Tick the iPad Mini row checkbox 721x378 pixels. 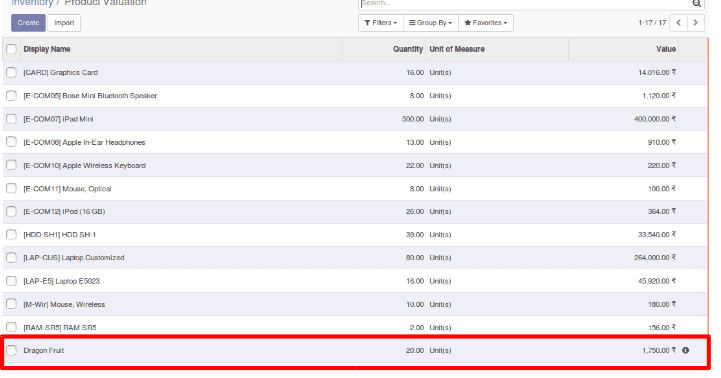tap(11, 119)
